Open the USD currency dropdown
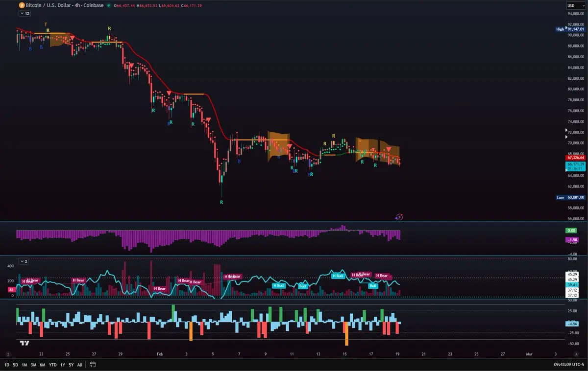Image resolution: width=588 pixels, height=371 pixels. coord(575,5)
